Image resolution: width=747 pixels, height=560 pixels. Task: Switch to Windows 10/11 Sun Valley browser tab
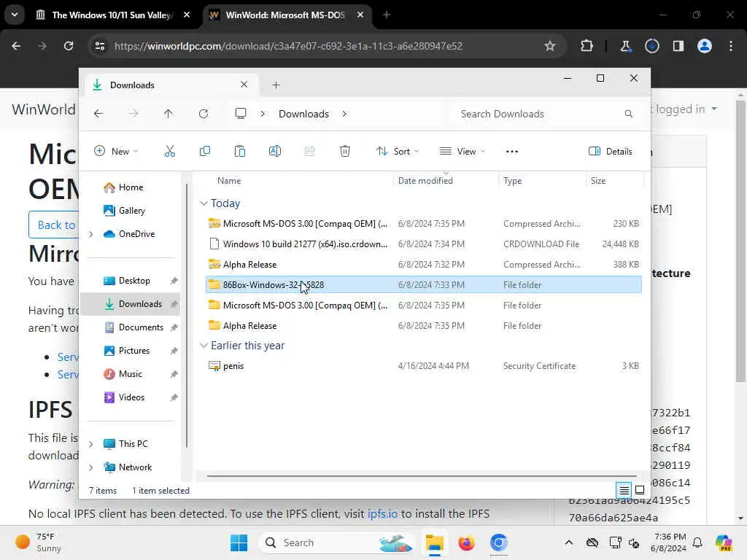click(x=113, y=15)
